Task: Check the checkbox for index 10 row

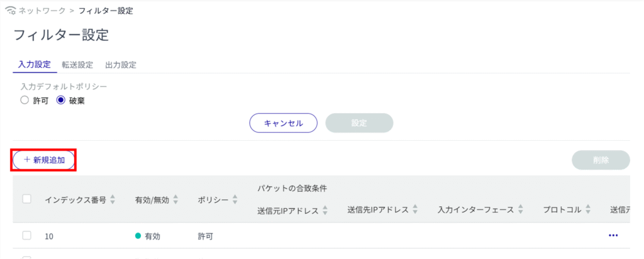Action: click(x=27, y=236)
